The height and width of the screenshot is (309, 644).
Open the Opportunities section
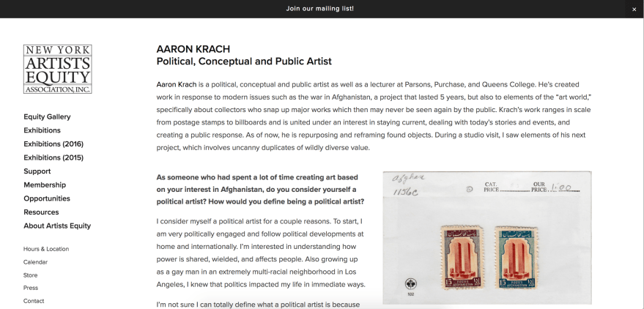coord(47,198)
